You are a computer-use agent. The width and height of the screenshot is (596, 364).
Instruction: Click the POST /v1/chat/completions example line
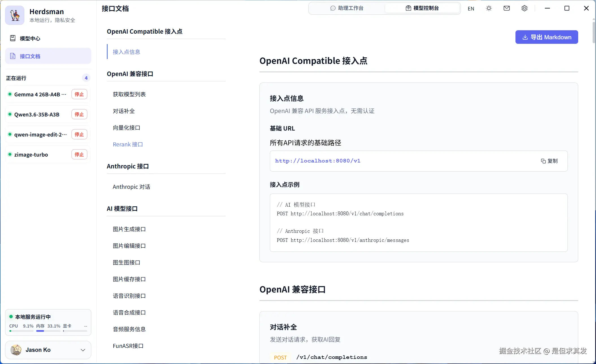point(340,214)
